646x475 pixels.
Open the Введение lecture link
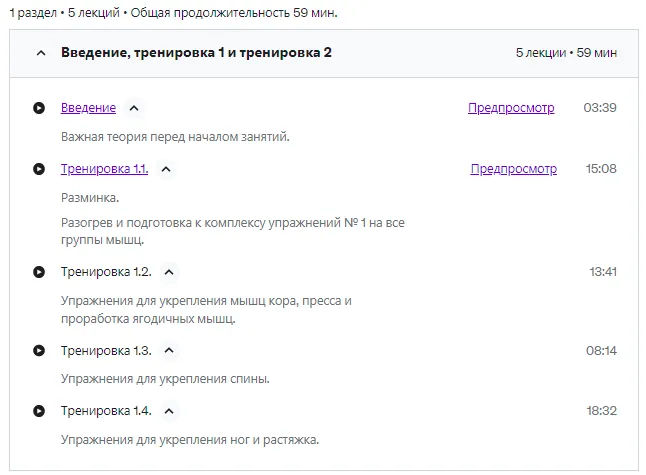pyautogui.click(x=88, y=108)
